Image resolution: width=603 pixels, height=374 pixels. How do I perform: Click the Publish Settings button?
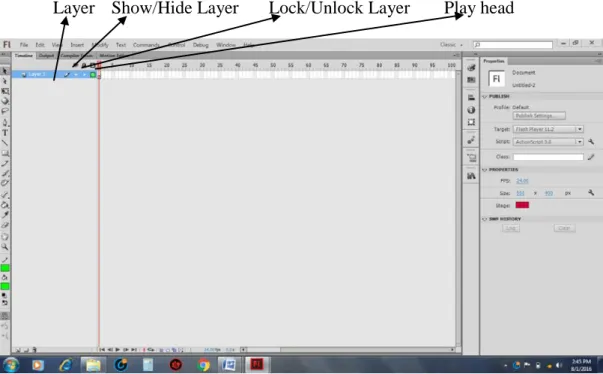539,116
